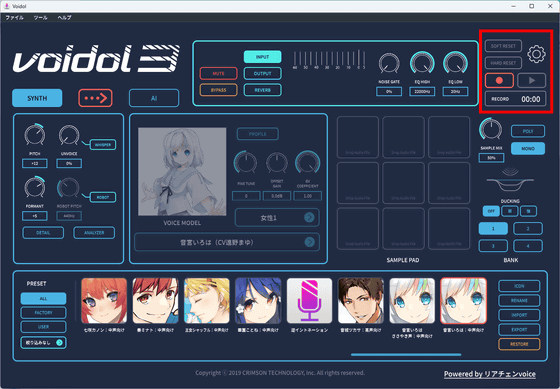
Task: Open the ファイル menu
Action: click(x=14, y=18)
